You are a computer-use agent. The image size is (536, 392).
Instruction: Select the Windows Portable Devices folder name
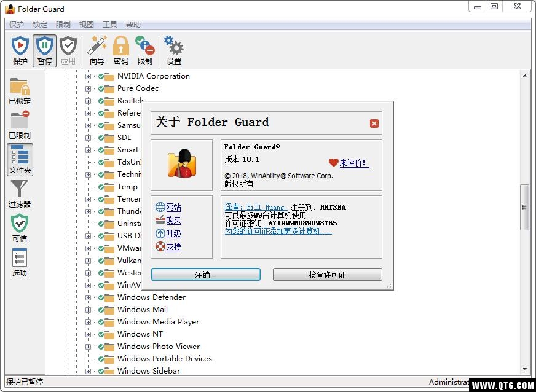tap(164, 359)
